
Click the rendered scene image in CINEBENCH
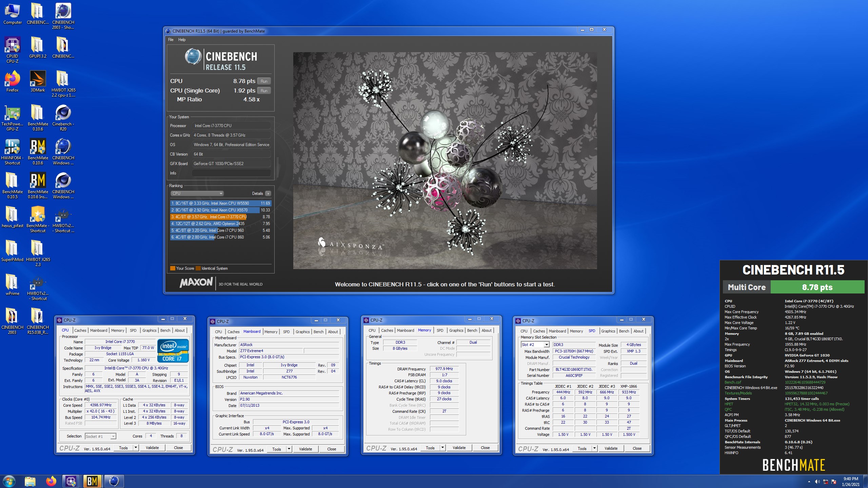[445, 161]
